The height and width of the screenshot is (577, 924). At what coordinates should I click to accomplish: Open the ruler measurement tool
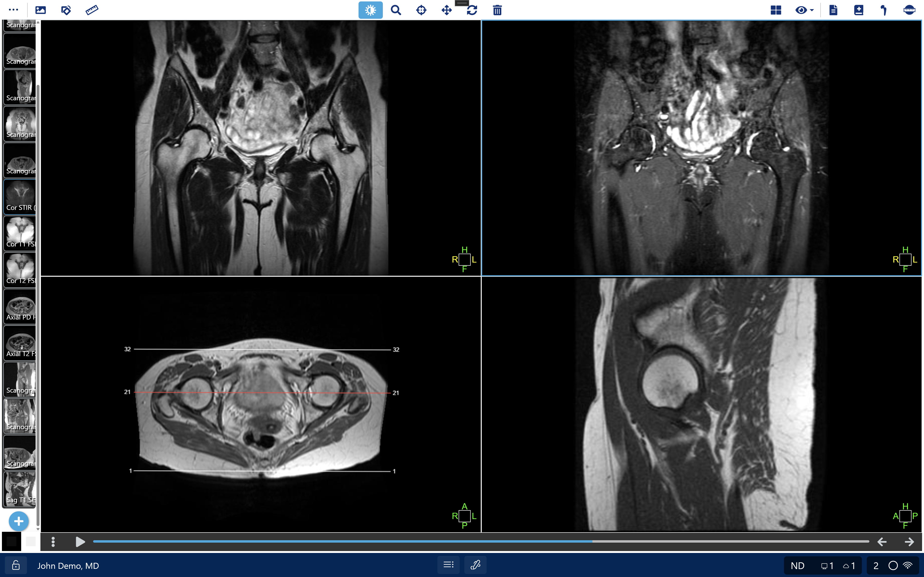[92, 10]
